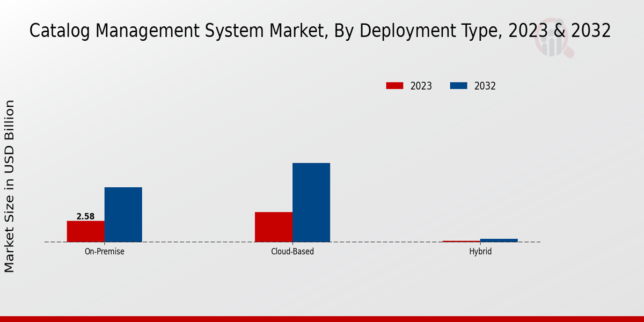
Task: Click the red On-Premise 2023 bar
Action: coord(86,231)
